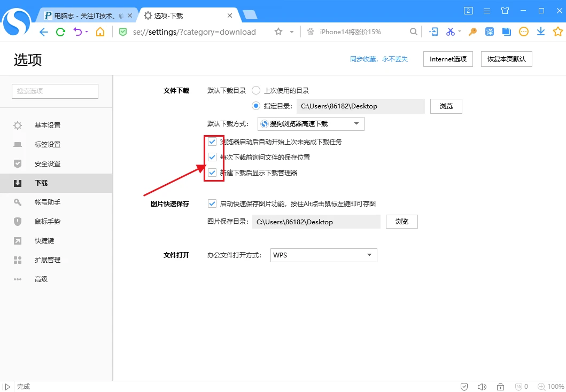Click the blue window capture icon
This screenshot has height=392, width=566.
click(x=507, y=32)
